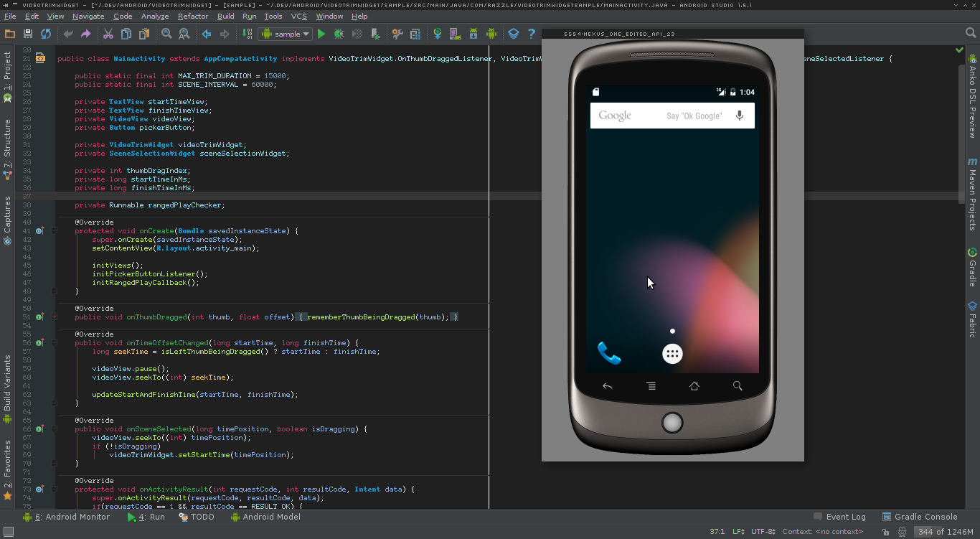Click the Open file toolbar icon
This screenshot has width=980, height=539.
[10, 34]
